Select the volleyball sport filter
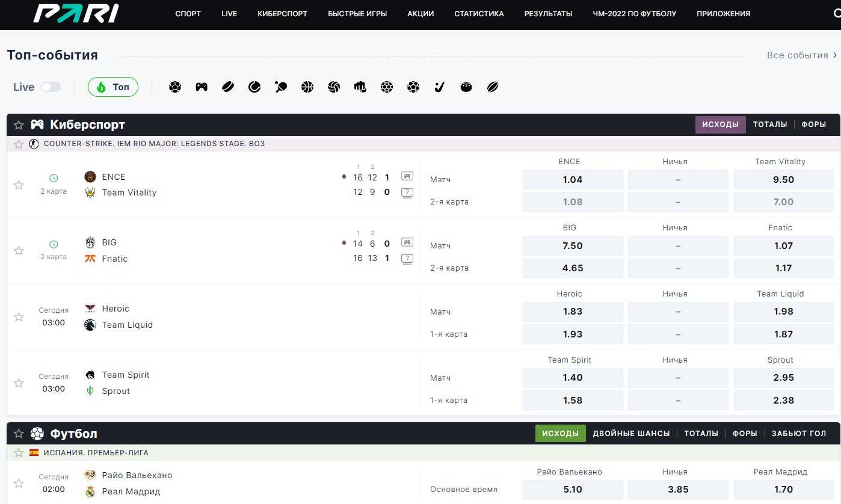Viewport: 841px width, 504px height. (334, 87)
